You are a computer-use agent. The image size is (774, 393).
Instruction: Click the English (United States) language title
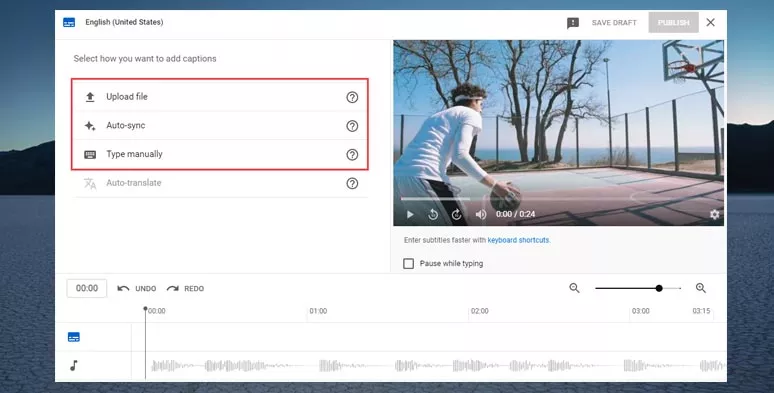(x=124, y=22)
